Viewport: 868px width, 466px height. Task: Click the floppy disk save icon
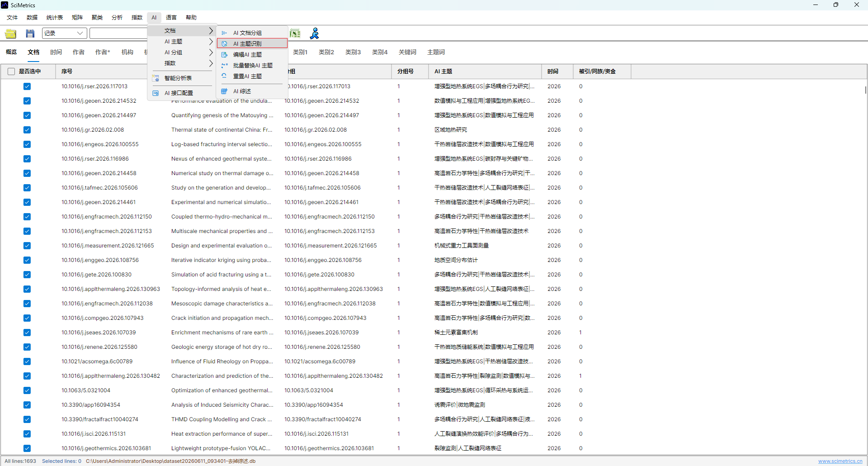tap(30, 33)
